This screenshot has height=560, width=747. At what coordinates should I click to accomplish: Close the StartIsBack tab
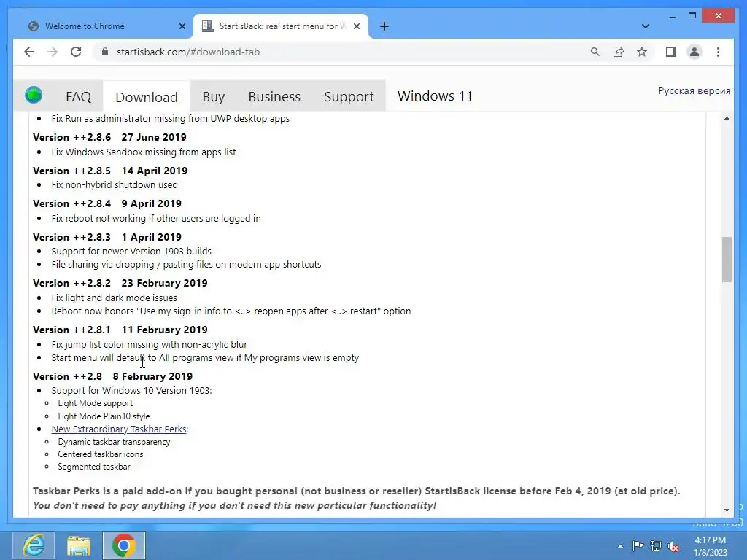(356, 26)
